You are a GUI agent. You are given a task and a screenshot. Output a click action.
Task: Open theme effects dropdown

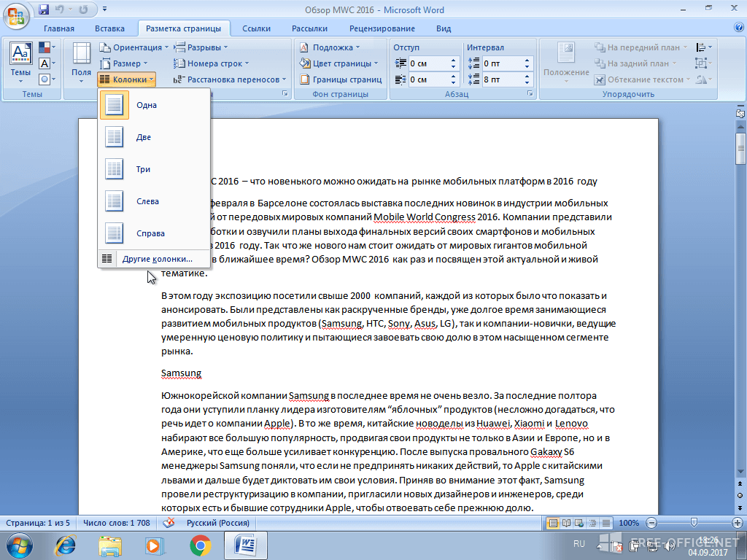(47, 79)
